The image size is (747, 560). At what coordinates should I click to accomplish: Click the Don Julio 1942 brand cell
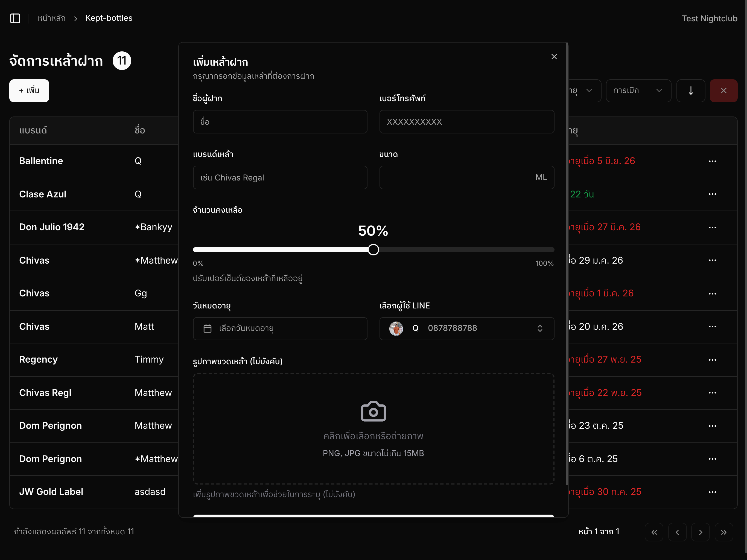(x=52, y=227)
